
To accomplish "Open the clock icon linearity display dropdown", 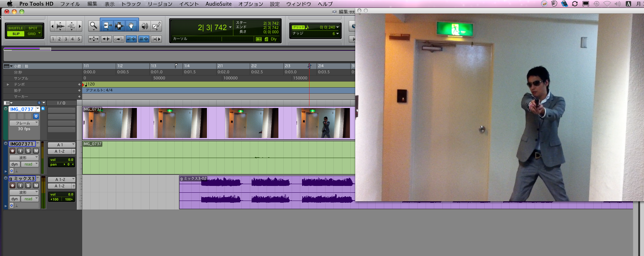I will [41, 103].
